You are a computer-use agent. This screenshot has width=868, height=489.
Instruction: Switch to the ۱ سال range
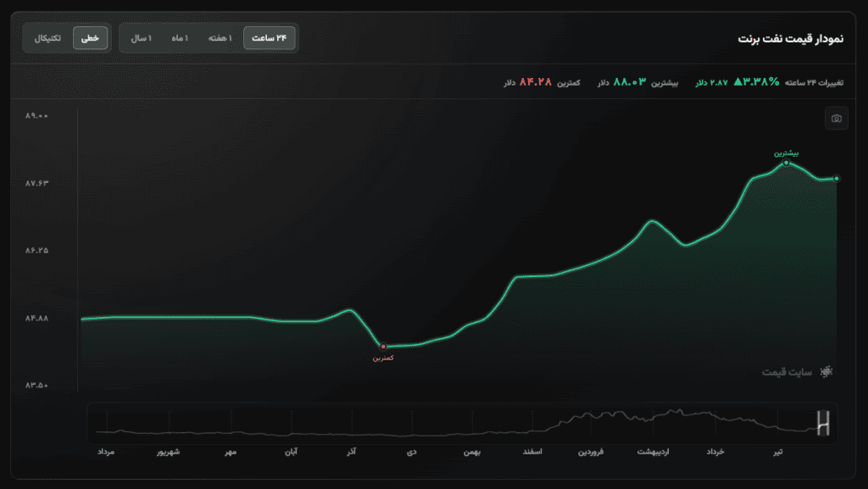click(142, 38)
